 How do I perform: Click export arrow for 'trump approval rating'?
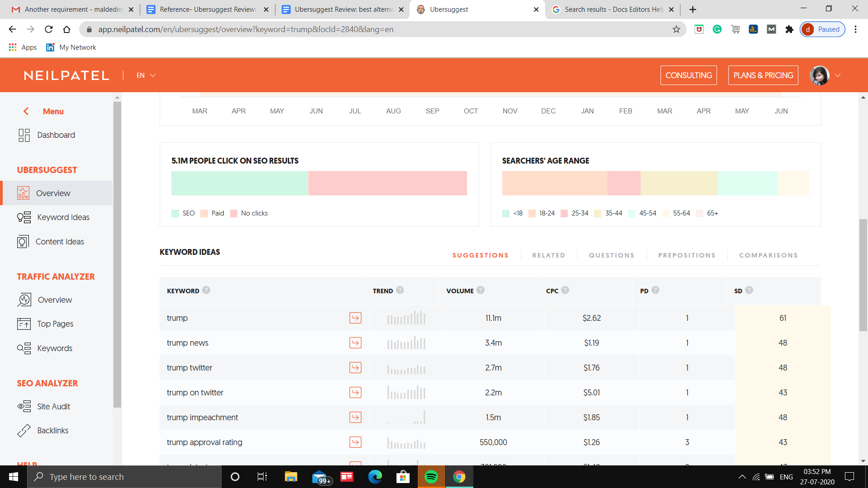pyautogui.click(x=355, y=442)
